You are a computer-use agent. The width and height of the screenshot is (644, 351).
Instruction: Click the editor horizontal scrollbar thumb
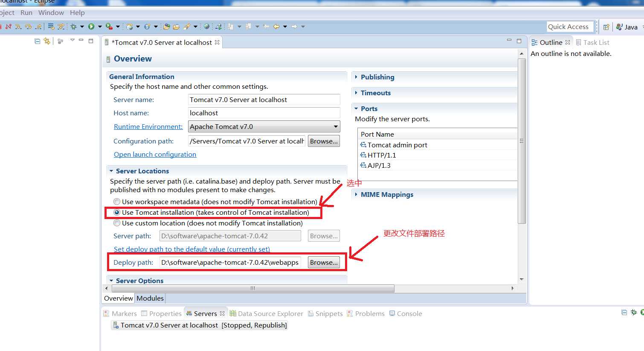coord(253,288)
